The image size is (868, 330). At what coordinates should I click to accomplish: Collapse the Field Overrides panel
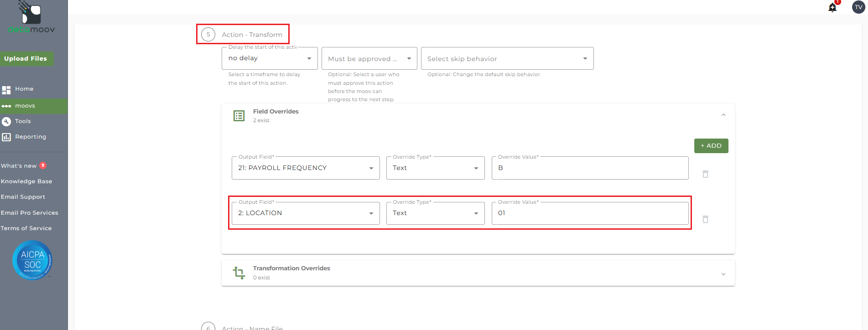point(723,115)
